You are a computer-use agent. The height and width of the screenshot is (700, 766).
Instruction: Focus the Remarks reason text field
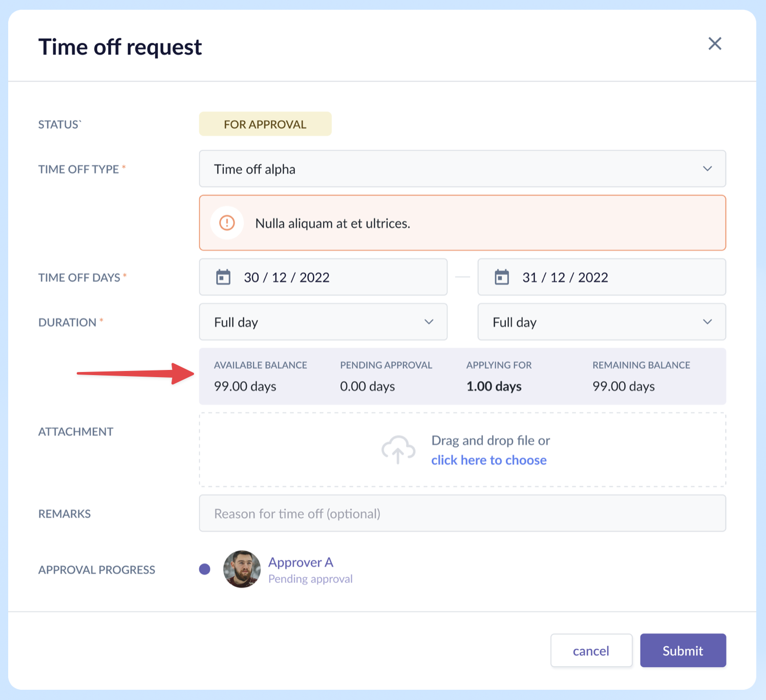[462, 513]
